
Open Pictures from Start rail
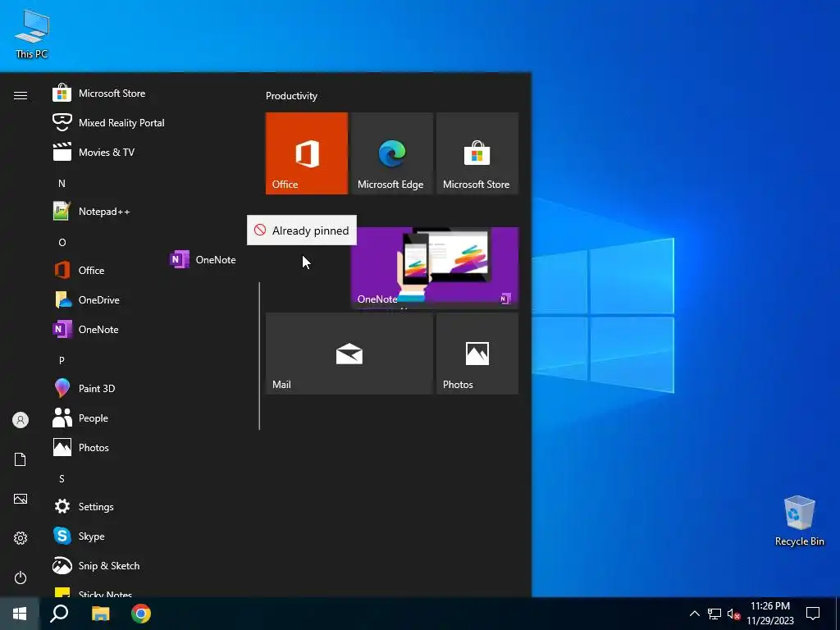(x=21, y=499)
